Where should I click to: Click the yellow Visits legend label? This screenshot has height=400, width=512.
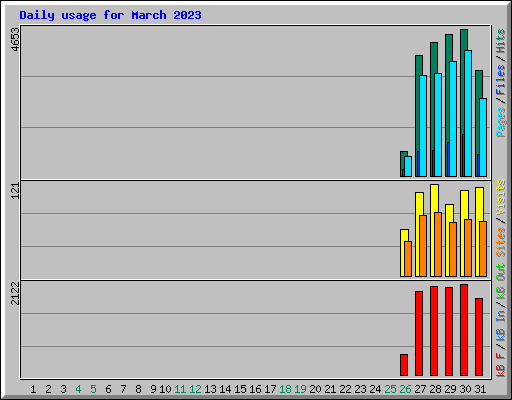coord(500,197)
